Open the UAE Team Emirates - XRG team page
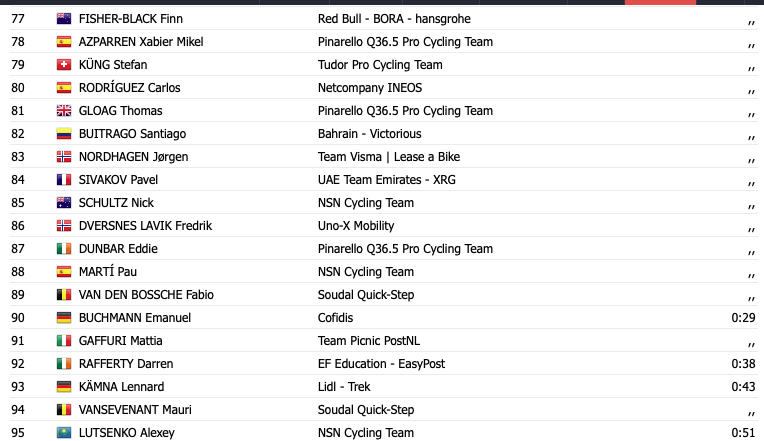Image resolution: width=764 pixels, height=441 pixels. point(387,180)
